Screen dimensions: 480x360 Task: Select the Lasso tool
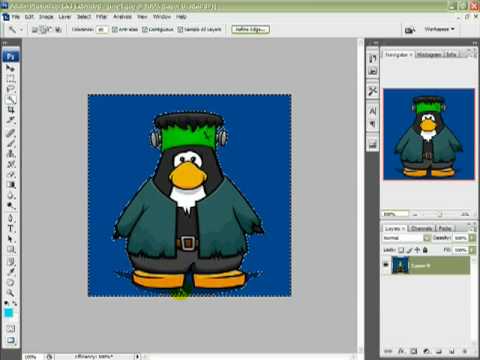(x=10, y=89)
